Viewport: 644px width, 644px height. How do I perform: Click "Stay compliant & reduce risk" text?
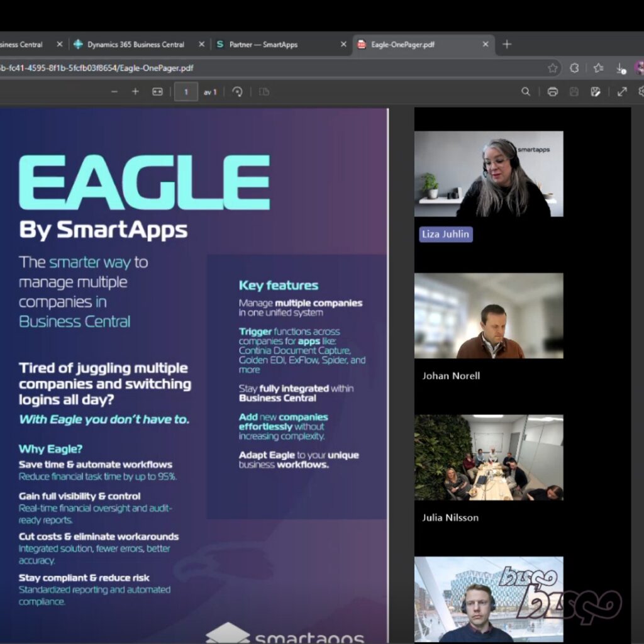click(x=84, y=578)
